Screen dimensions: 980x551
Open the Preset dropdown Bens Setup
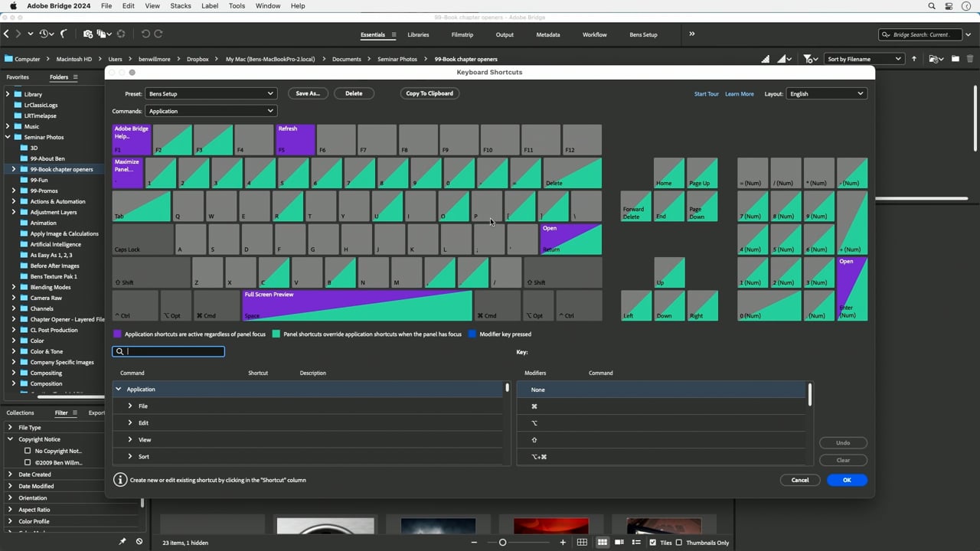(x=211, y=93)
